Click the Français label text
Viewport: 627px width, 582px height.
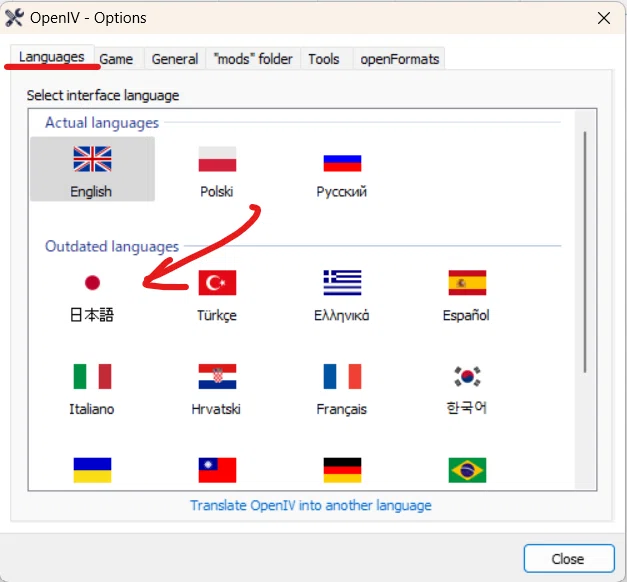[341, 409]
